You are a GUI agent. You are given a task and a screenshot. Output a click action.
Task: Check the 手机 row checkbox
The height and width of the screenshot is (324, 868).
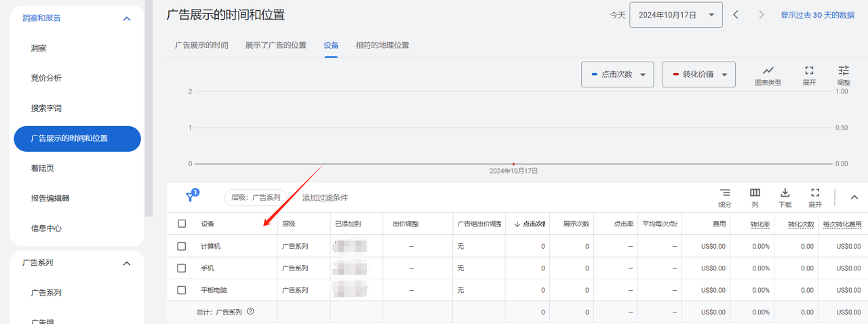coord(181,268)
